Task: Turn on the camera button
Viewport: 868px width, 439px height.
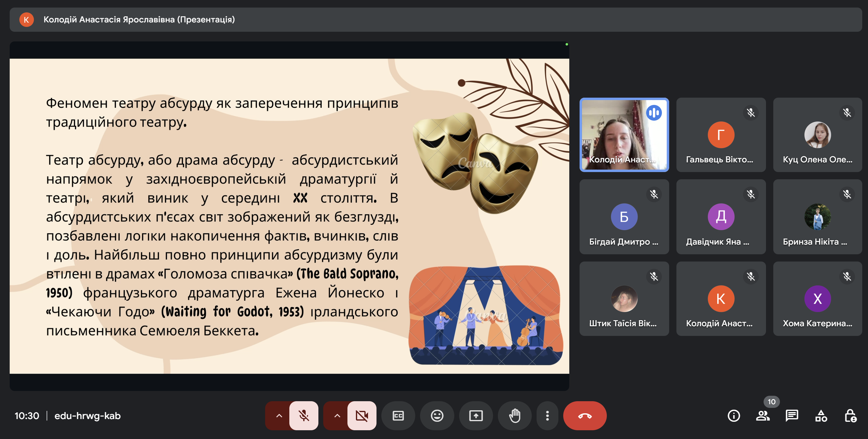Action: [362, 415]
